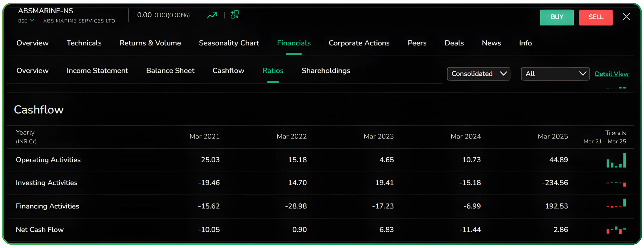Click the green price trend arrow icon
This screenshot has width=644, height=248.
coord(212,15)
